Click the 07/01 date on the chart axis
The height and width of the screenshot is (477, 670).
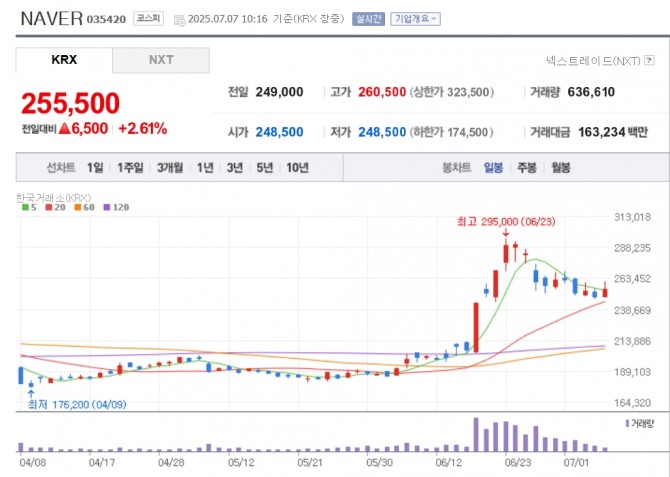[576, 462]
